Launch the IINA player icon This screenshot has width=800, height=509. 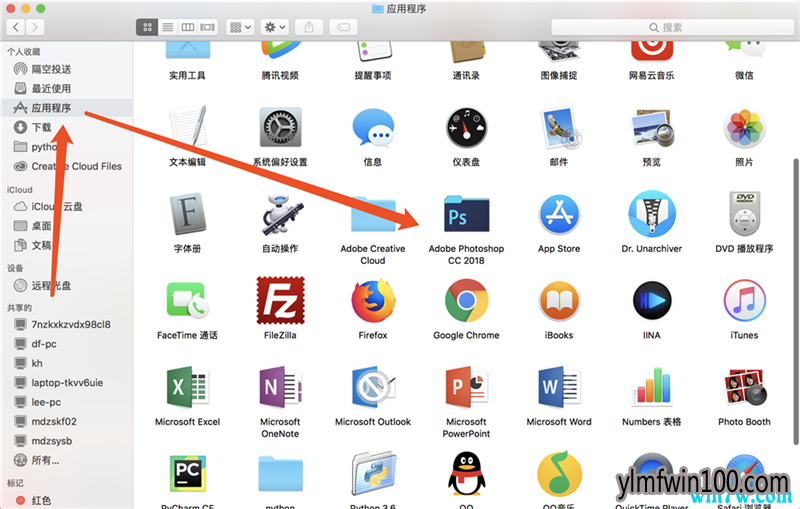(x=652, y=301)
